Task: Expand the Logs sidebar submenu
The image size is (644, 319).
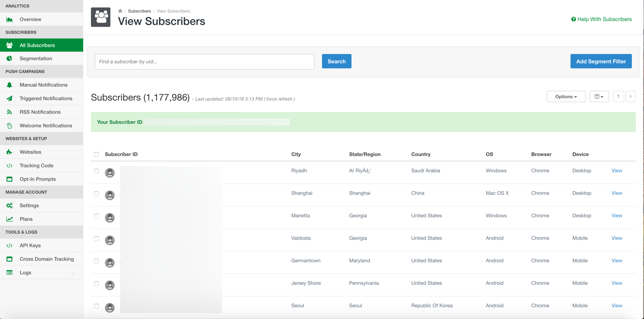Action: [72, 273]
